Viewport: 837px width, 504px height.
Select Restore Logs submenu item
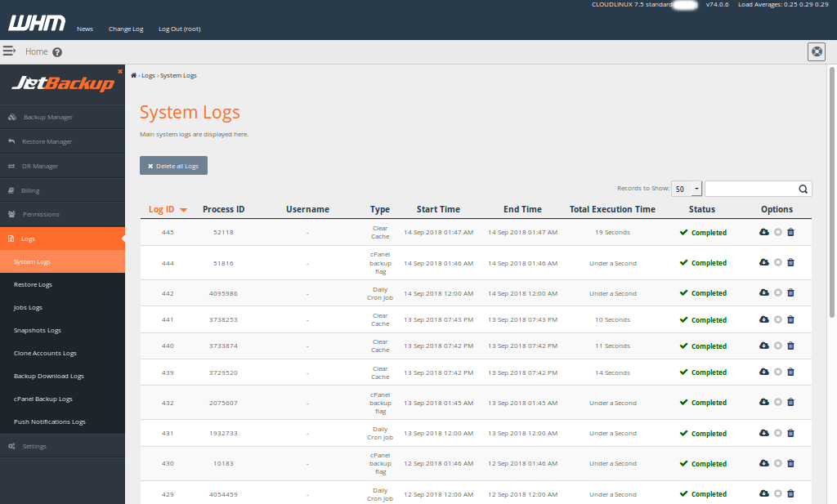tap(62, 284)
